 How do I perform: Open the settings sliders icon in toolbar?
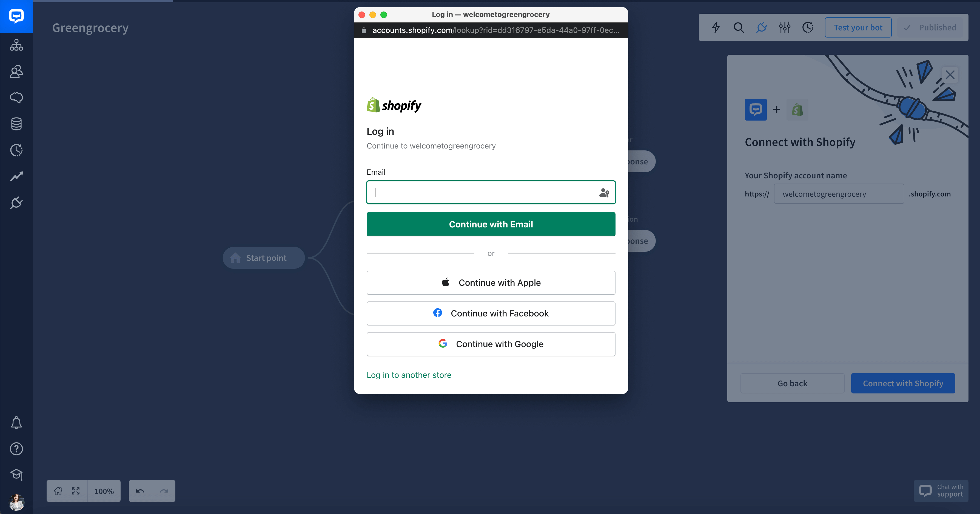[x=784, y=27]
